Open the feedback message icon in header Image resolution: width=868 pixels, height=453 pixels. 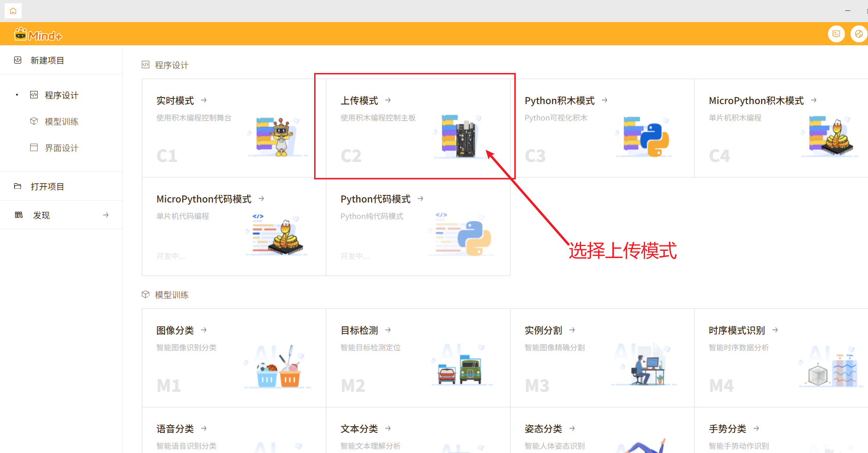[x=836, y=34]
